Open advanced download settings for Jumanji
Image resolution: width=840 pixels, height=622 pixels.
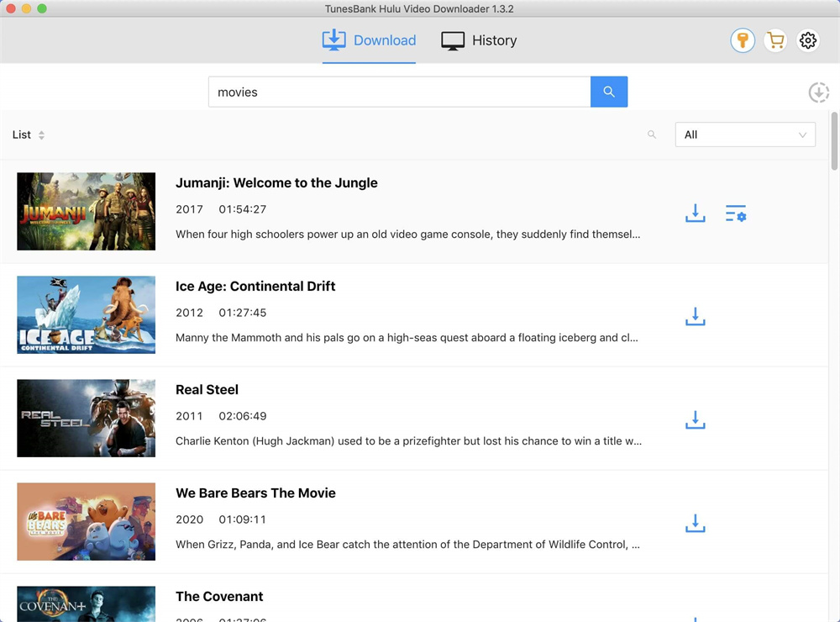click(x=736, y=213)
